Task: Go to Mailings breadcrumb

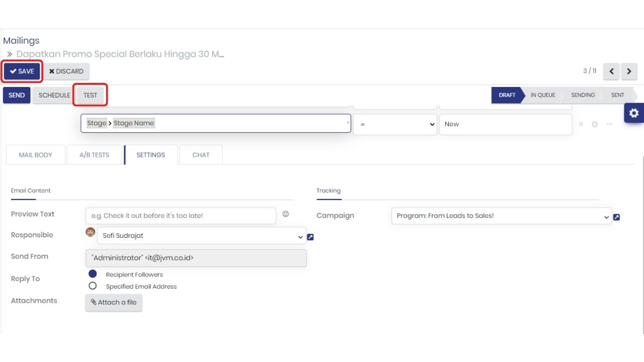Action: [x=21, y=41]
